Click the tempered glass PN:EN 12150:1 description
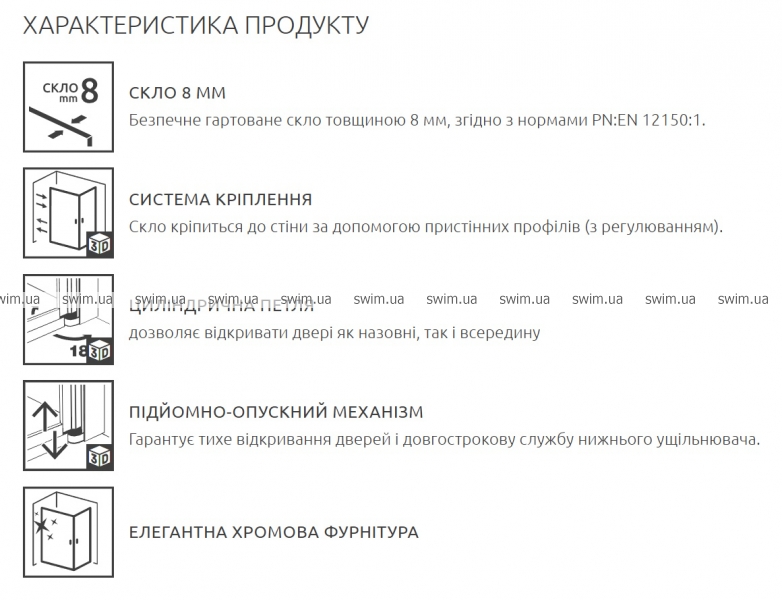782x600 pixels. (417, 120)
